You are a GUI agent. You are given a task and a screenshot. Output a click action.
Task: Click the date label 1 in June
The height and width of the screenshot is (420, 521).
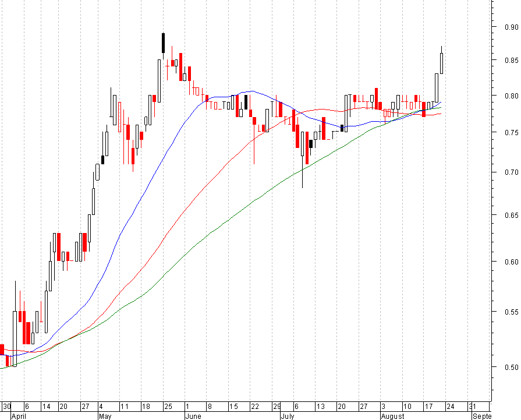(x=187, y=407)
